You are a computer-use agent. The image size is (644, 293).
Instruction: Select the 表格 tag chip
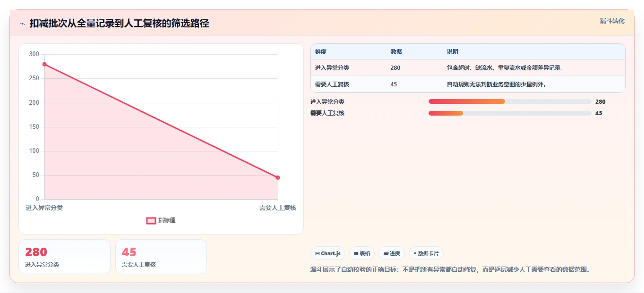pos(362,253)
